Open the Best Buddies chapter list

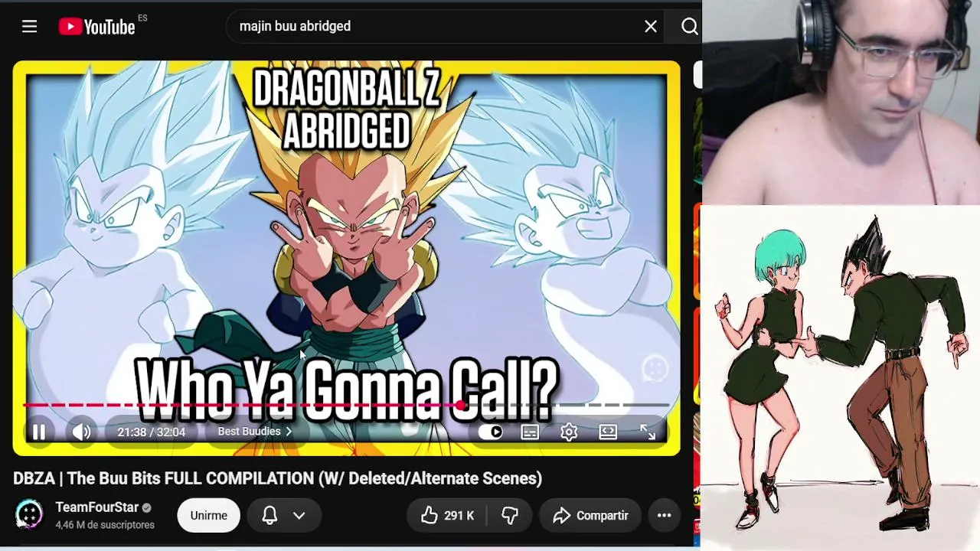(x=255, y=432)
